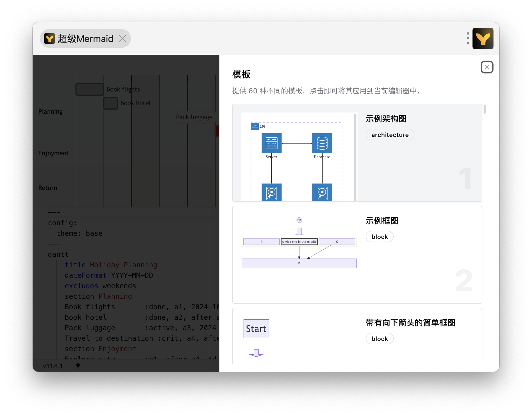Close the 模板 templates panel
The height and width of the screenshot is (415, 532).
(x=487, y=67)
